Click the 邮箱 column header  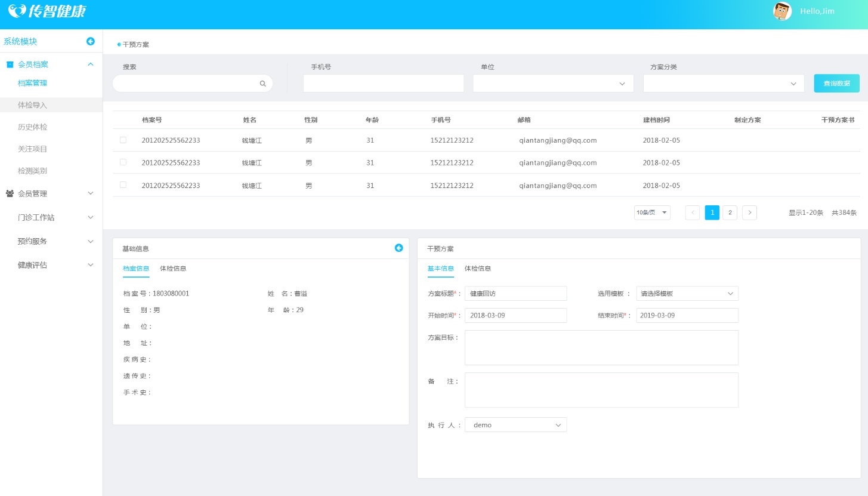(x=524, y=120)
